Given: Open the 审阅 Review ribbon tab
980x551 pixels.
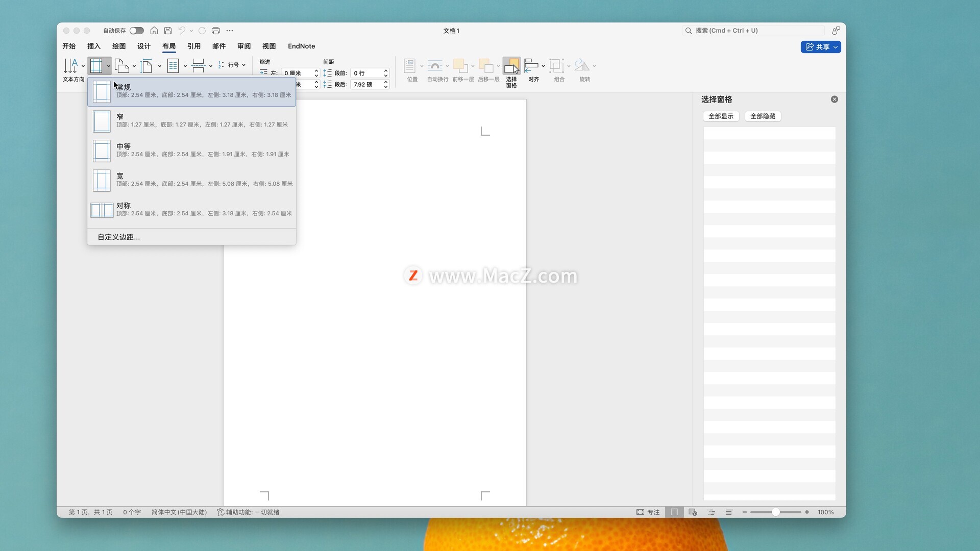Looking at the screenshot, I should [244, 46].
